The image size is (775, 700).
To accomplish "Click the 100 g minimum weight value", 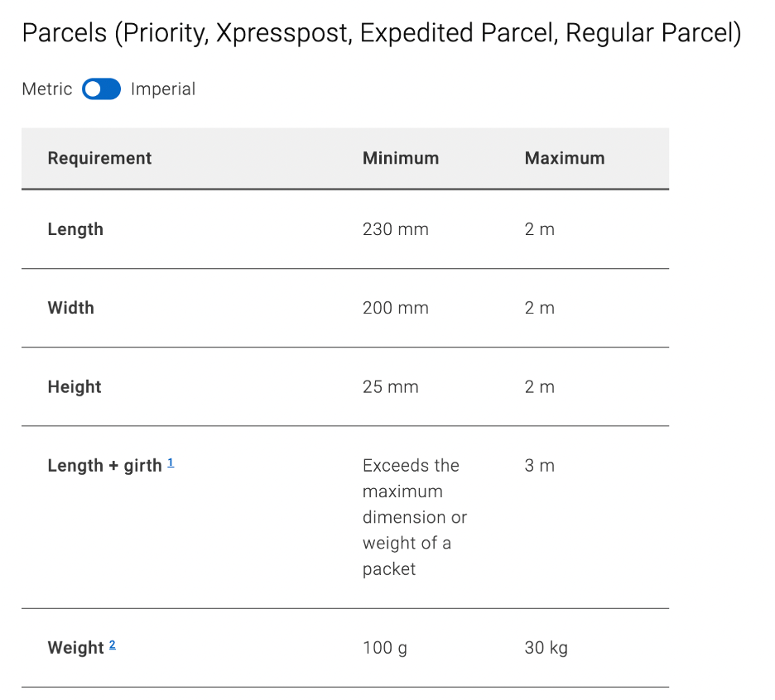I will click(x=385, y=648).
